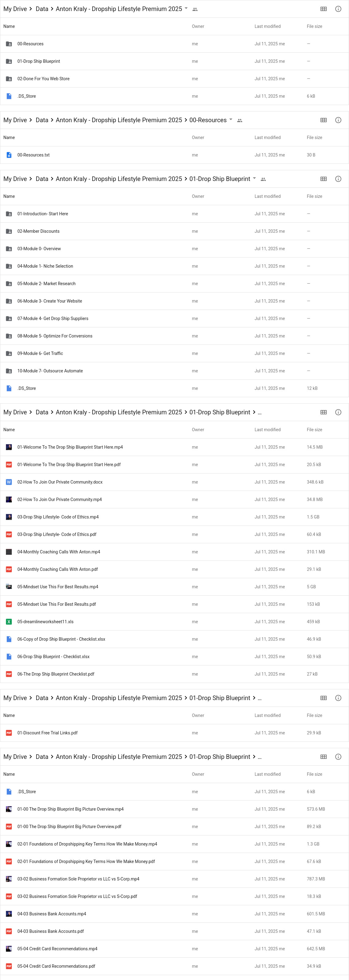
Task: Open the 05-Module 2- Market Research folder name
Action: [47, 284]
